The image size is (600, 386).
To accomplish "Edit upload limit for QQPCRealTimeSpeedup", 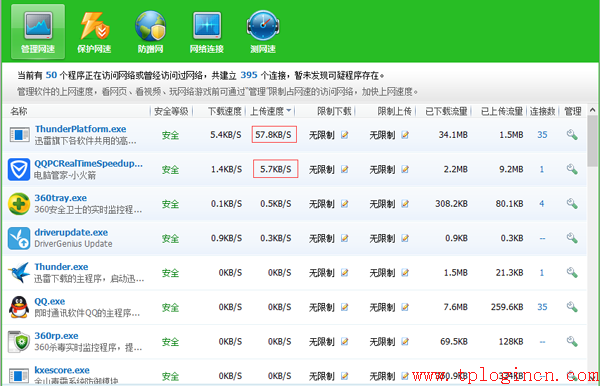I will [405, 169].
